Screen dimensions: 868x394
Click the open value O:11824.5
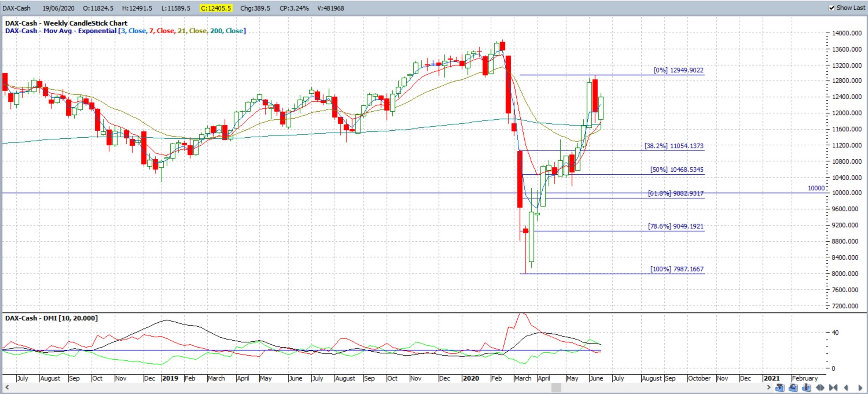(x=98, y=8)
